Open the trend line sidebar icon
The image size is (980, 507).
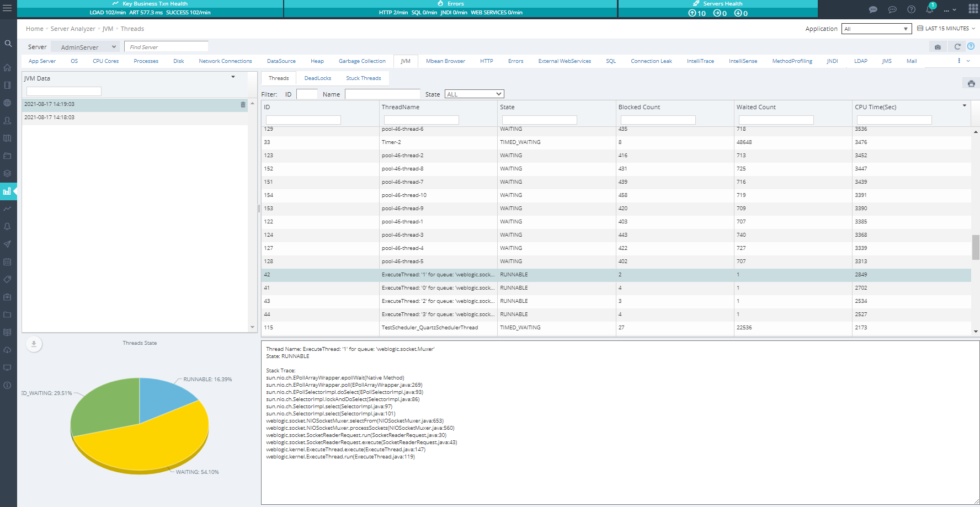point(7,209)
